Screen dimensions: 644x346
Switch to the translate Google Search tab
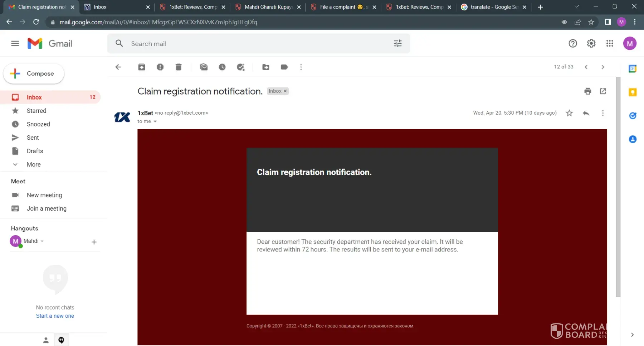point(494,7)
